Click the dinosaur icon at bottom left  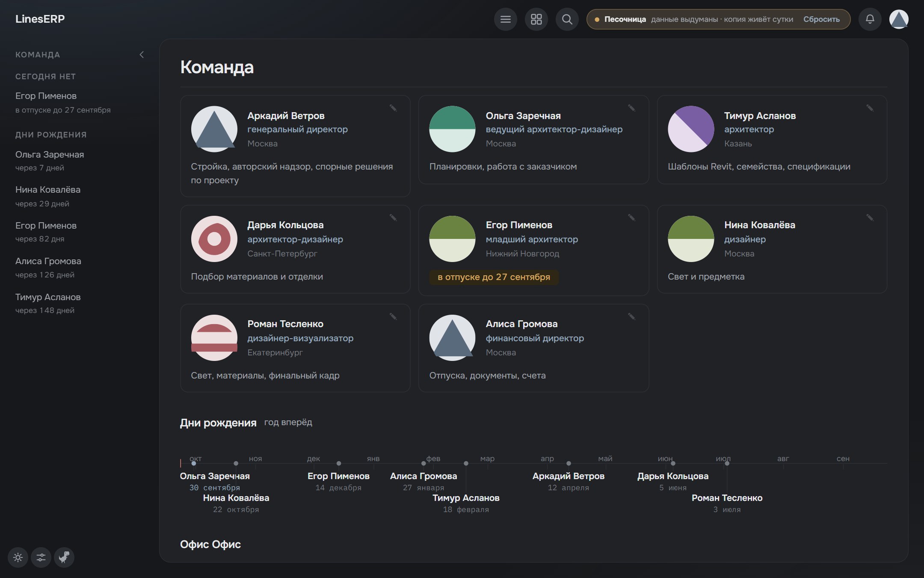[64, 557]
